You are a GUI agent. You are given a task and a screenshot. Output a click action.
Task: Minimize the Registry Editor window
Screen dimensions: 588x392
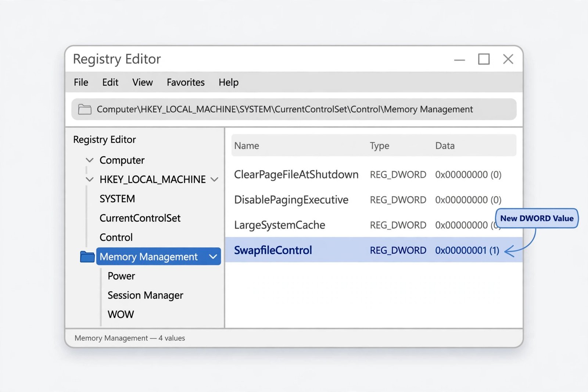(x=459, y=60)
